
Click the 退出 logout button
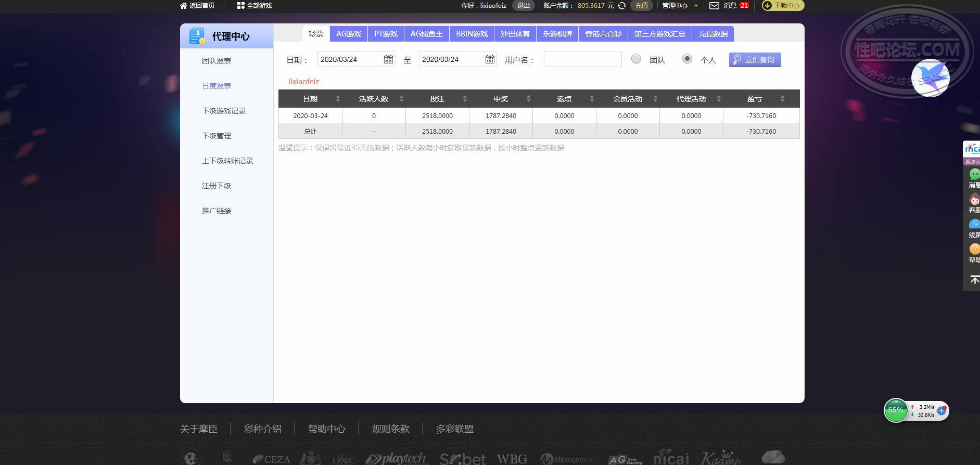[524, 6]
